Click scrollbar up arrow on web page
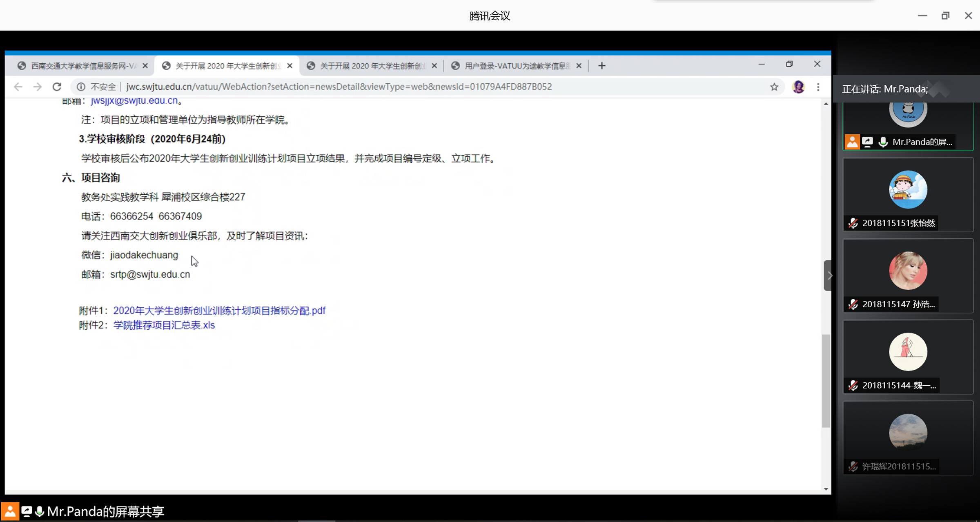 [x=826, y=104]
